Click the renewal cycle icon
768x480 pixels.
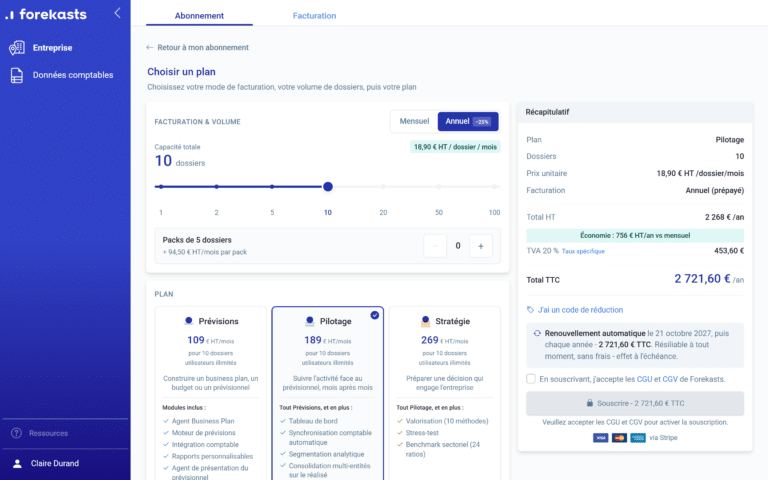click(x=537, y=333)
